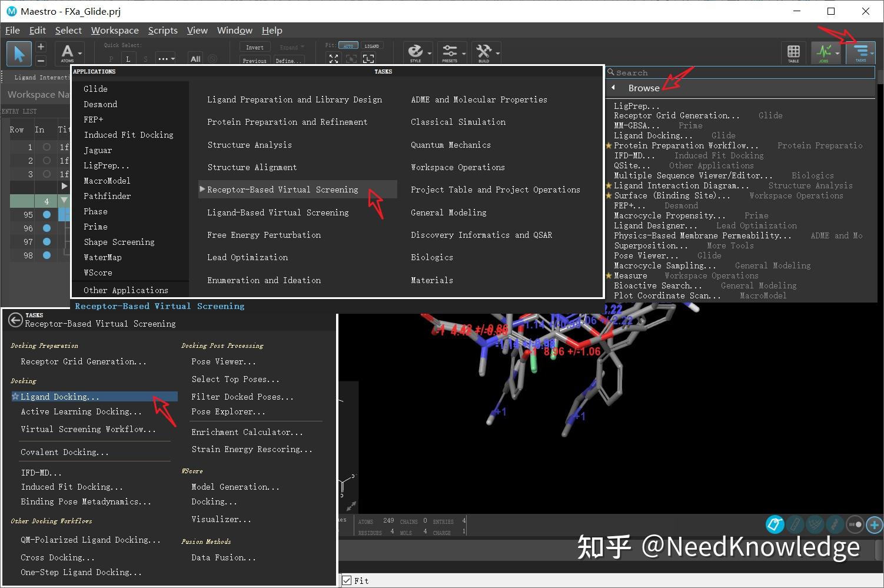Open the Build toolbar icon
The image size is (884, 588).
click(486, 52)
